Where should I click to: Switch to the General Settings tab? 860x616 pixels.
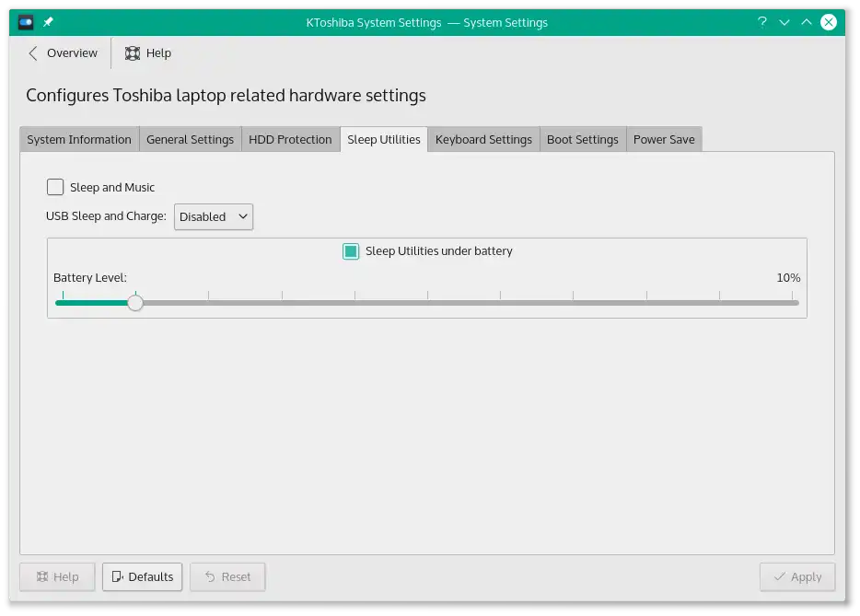click(x=190, y=139)
